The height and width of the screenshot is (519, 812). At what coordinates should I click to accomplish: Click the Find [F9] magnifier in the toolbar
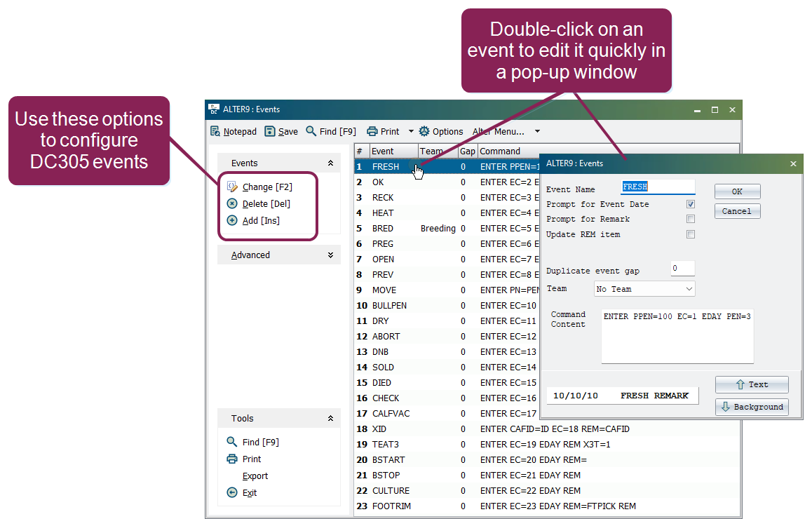click(x=311, y=131)
